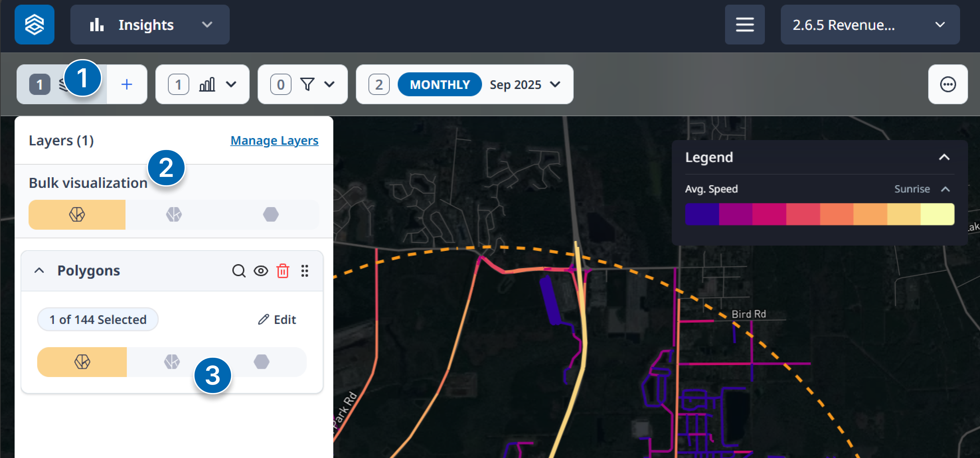Click the blue app logo icon
The width and height of the screenshot is (980, 458).
click(34, 25)
